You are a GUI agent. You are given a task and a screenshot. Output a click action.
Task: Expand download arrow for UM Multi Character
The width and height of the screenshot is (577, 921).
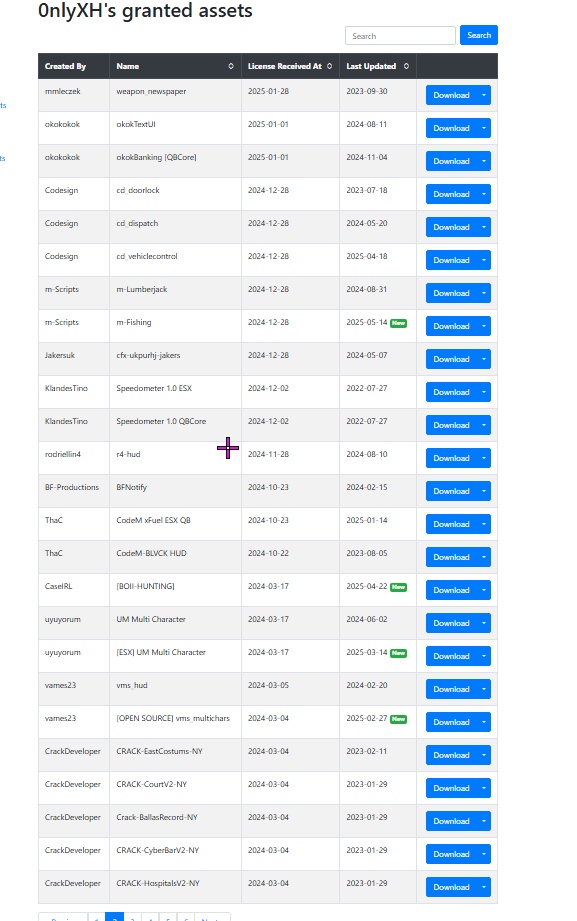(484, 623)
